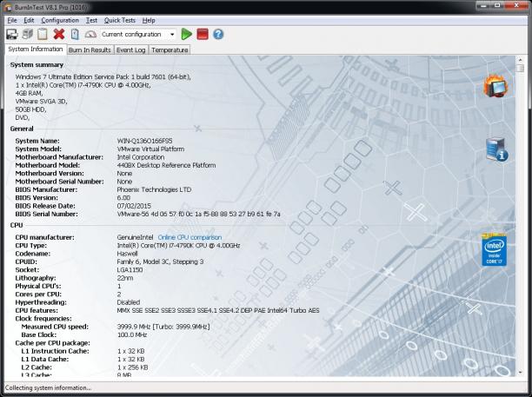Click 'Family 6, Model 3C, Stepping 3' text
This screenshot has height=397, width=532.
click(160, 261)
